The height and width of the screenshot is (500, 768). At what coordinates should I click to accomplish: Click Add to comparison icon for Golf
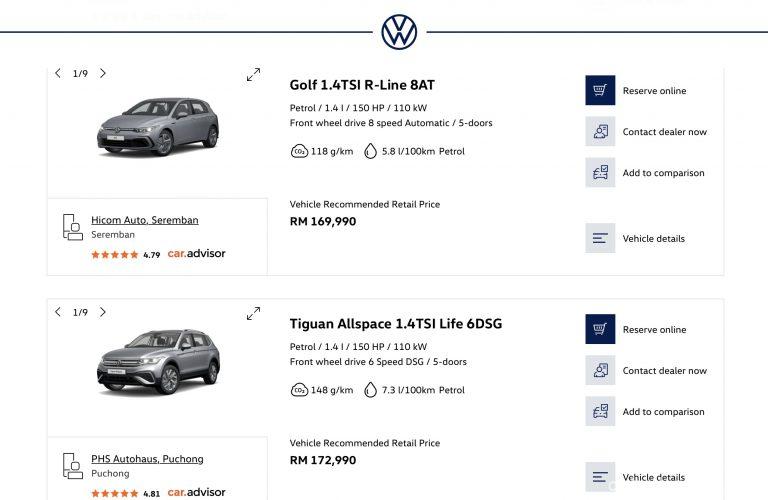pyautogui.click(x=600, y=172)
